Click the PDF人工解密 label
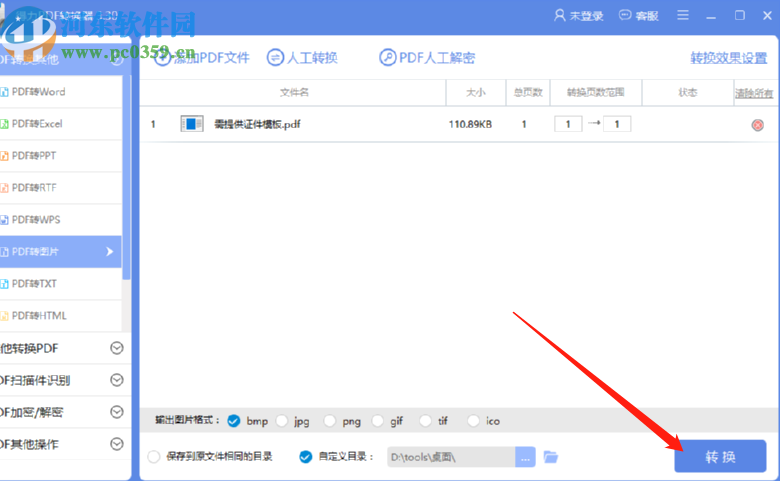Screen dimensions: 780x481 tap(437, 58)
